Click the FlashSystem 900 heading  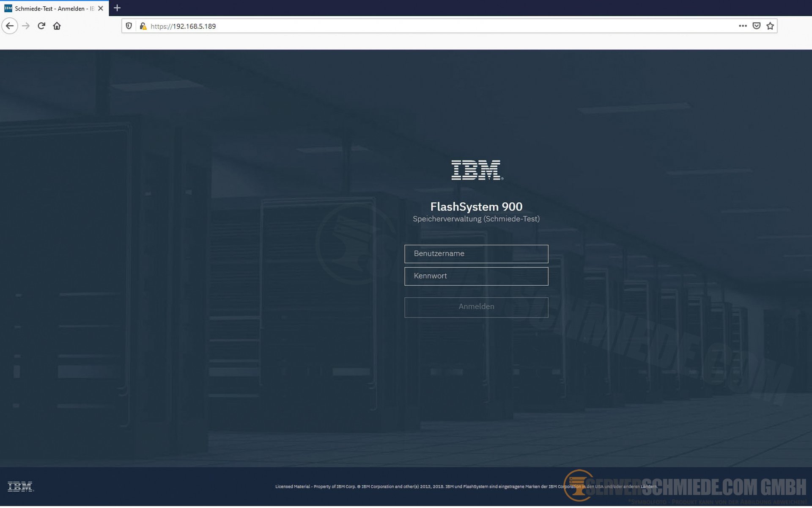[476, 207]
